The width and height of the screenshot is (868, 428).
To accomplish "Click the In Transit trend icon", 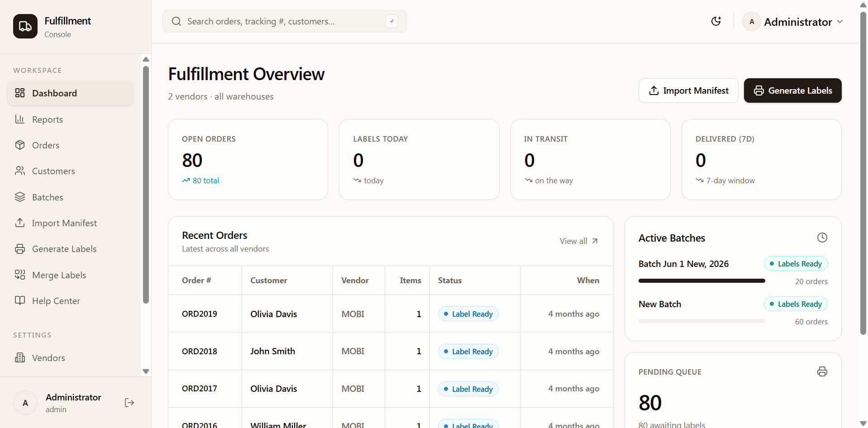I will pos(528,180).
